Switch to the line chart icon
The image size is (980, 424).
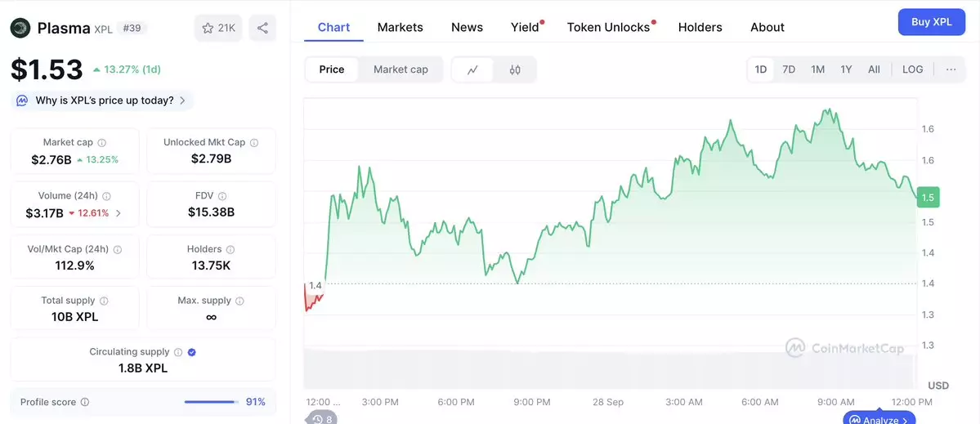pos(472,69)
